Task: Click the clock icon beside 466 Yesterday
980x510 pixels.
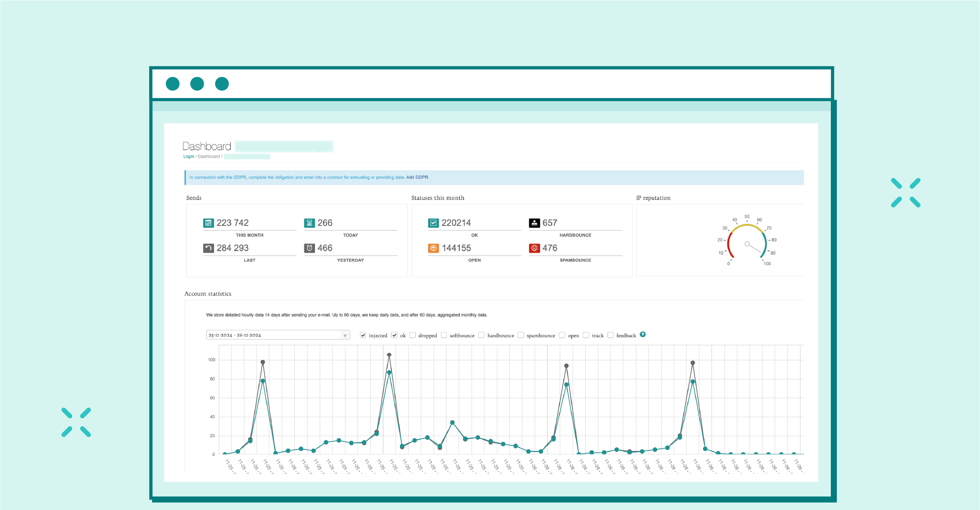Action: pyautogui.click(x=309, y=248)
